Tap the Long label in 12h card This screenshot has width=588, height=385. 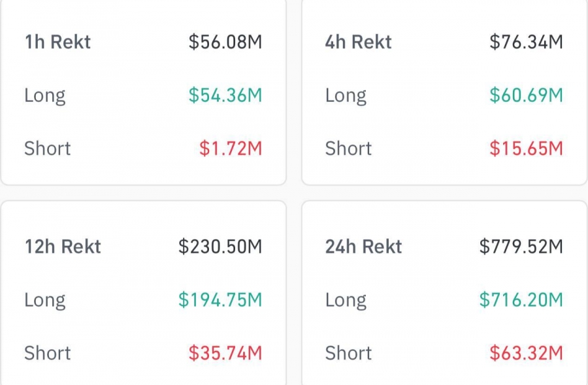coord(44,301)
